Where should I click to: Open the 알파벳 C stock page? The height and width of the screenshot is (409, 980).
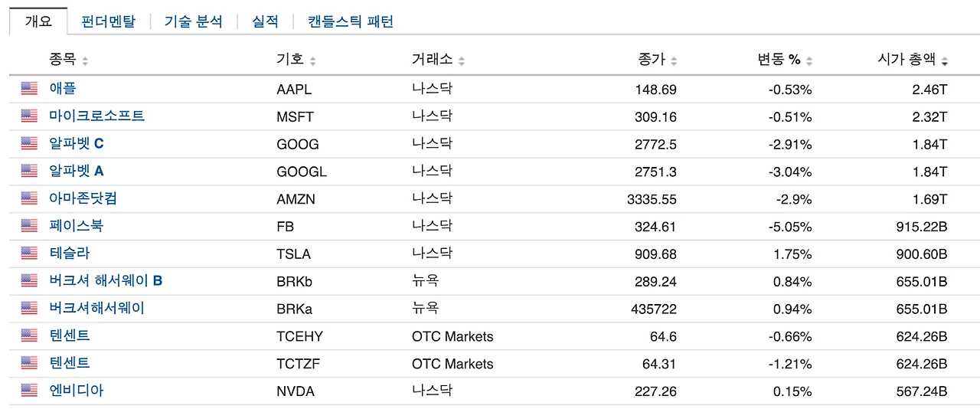(x=77, y=144)
